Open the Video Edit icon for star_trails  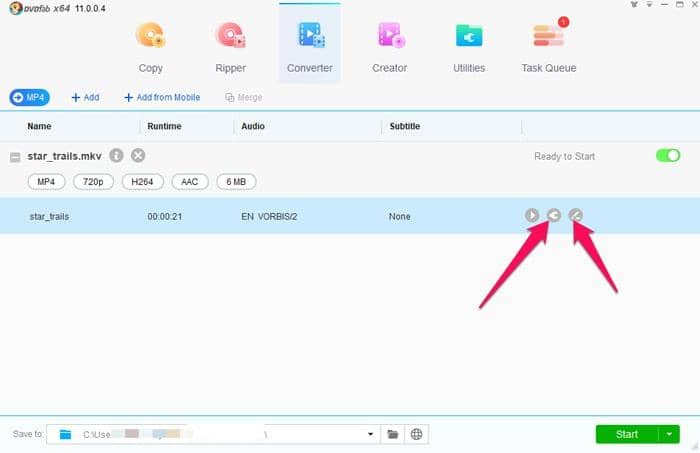click(575, 216)
